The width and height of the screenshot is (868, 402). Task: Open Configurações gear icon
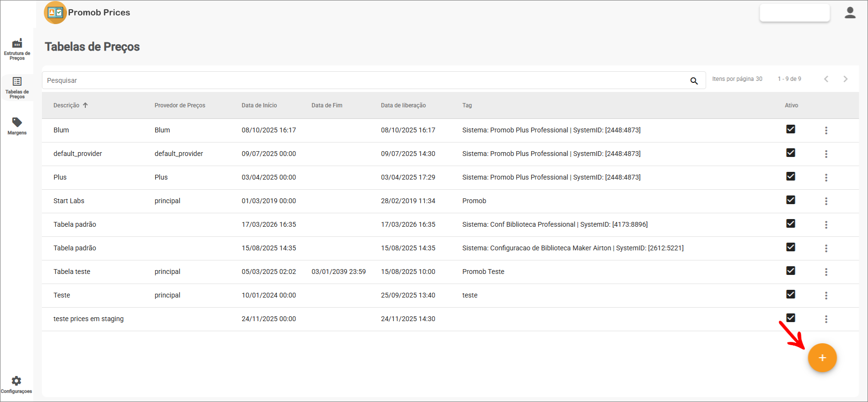pyautogui.click(x=16, y=384)
